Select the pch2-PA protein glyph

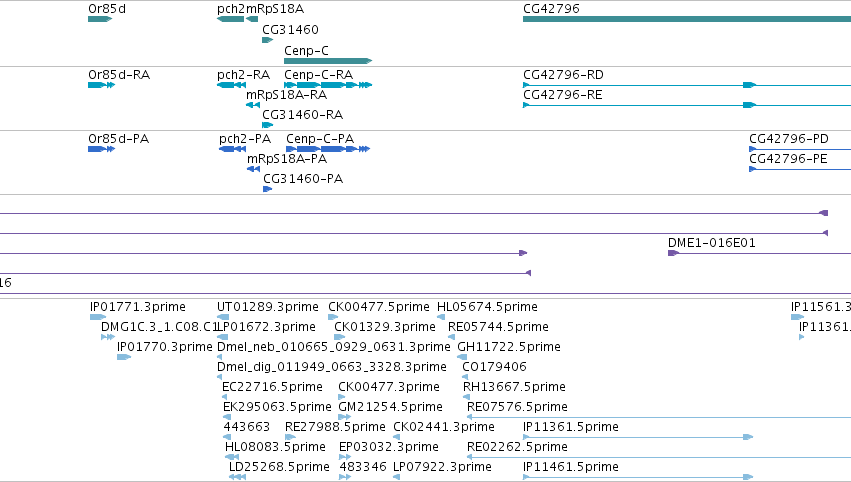pos(232,149)
